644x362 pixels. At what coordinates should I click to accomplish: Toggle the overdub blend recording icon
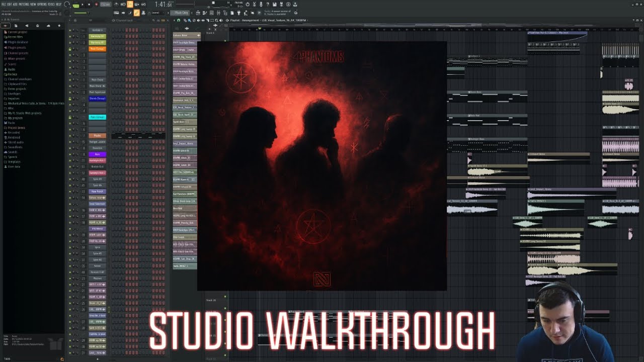point(137,5)
